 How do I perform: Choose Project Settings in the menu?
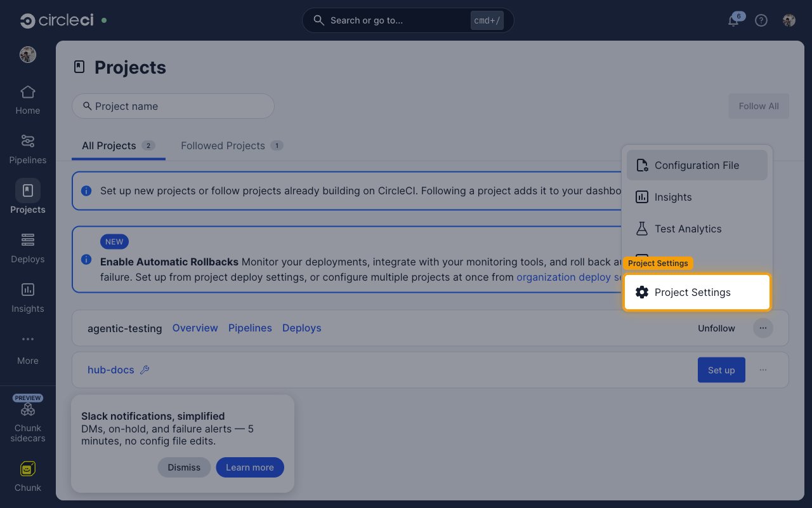697,292
